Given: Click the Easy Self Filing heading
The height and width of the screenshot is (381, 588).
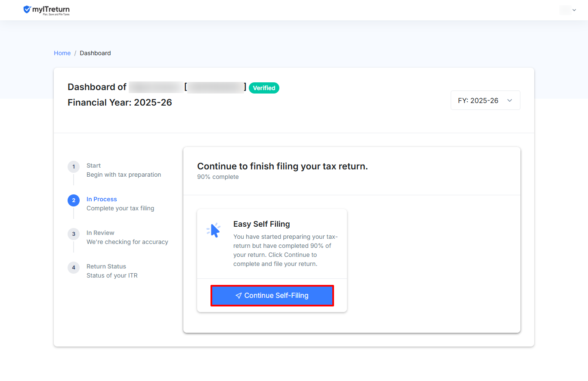Looking at the screenshot, I should 261,224.
